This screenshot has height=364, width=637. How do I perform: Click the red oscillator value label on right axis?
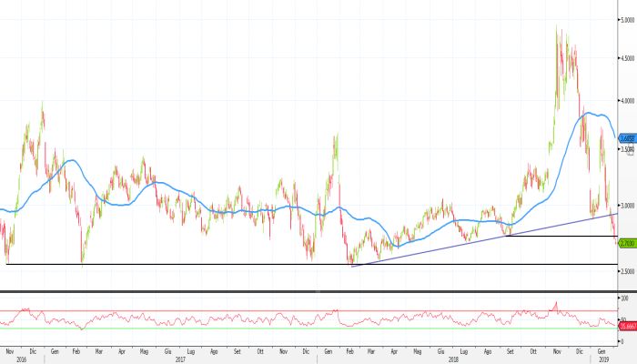(627, 325)
